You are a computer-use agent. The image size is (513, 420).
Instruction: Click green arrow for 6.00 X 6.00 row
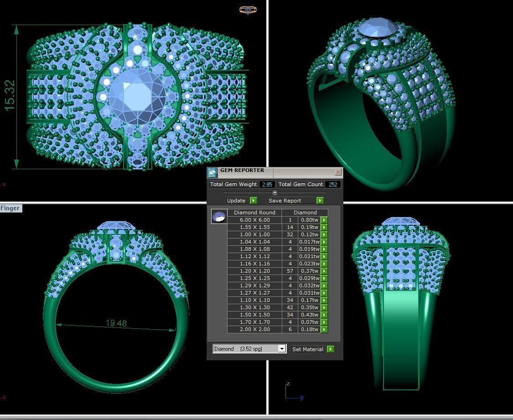[x=324, y=220]
